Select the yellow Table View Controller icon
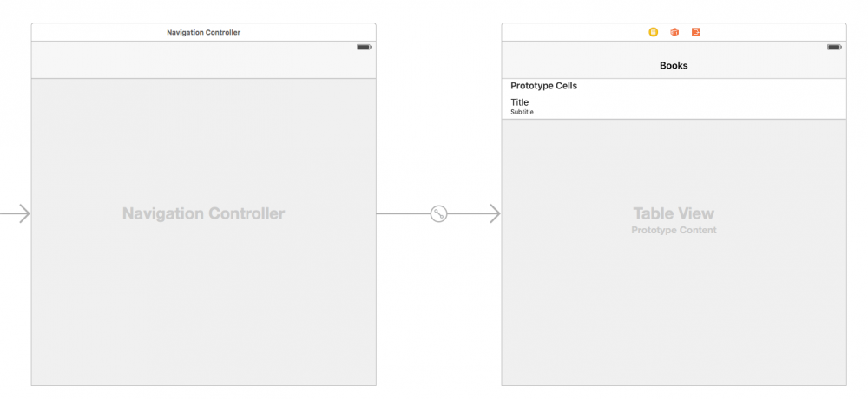This screenshot has height=399, width=868. pyautogui.click(x=654, y=32)
